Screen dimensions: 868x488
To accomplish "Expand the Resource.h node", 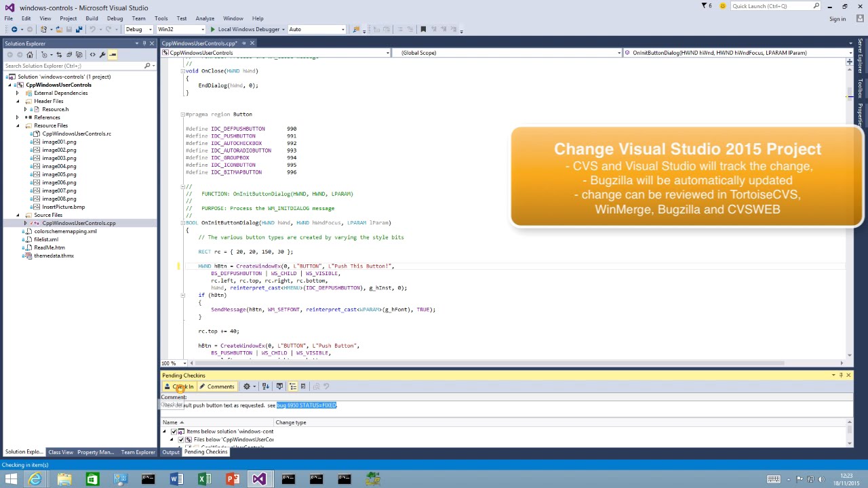I will click(x=26, y=109).
